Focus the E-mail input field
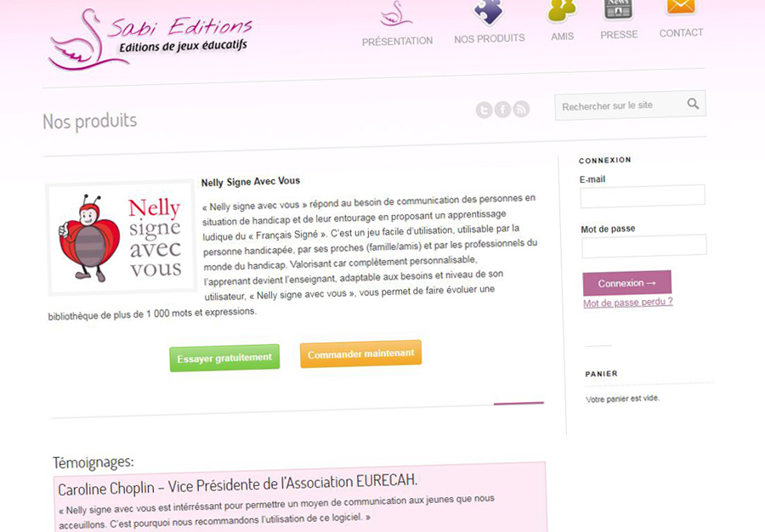The image size is (765, 532). click(x=643, y=195)
